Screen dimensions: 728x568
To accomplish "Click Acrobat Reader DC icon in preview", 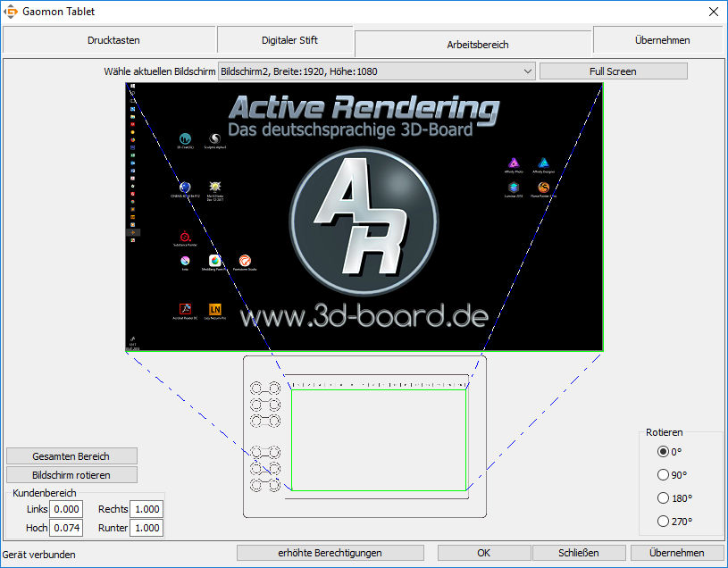I will point(185,309).
